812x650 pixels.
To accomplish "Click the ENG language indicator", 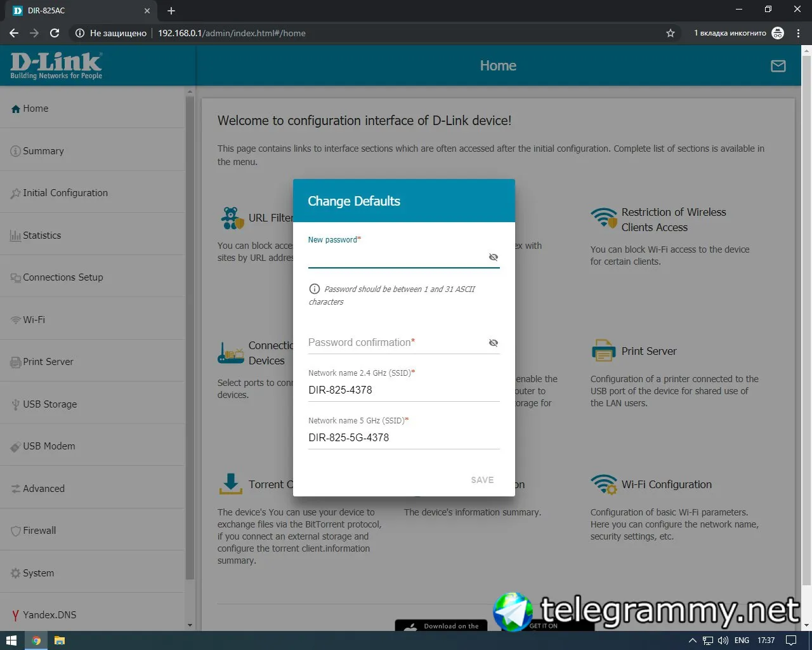I will point(742,640).
